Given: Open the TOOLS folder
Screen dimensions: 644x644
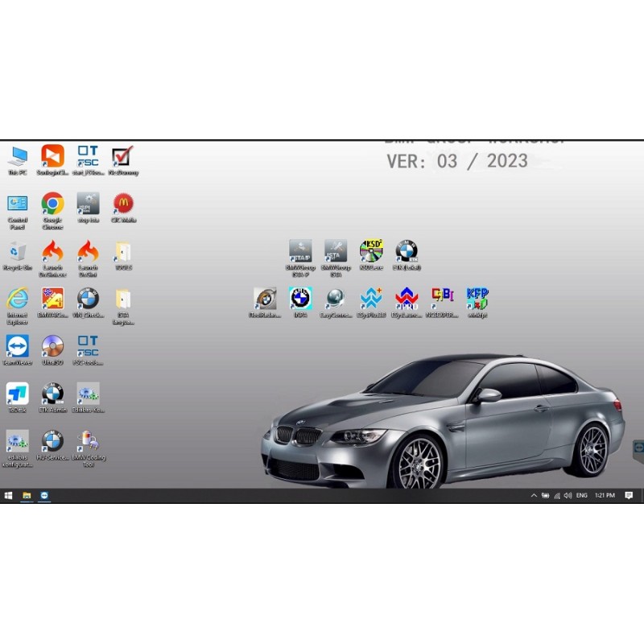Looking at the screenshot, I should [123, 254].
